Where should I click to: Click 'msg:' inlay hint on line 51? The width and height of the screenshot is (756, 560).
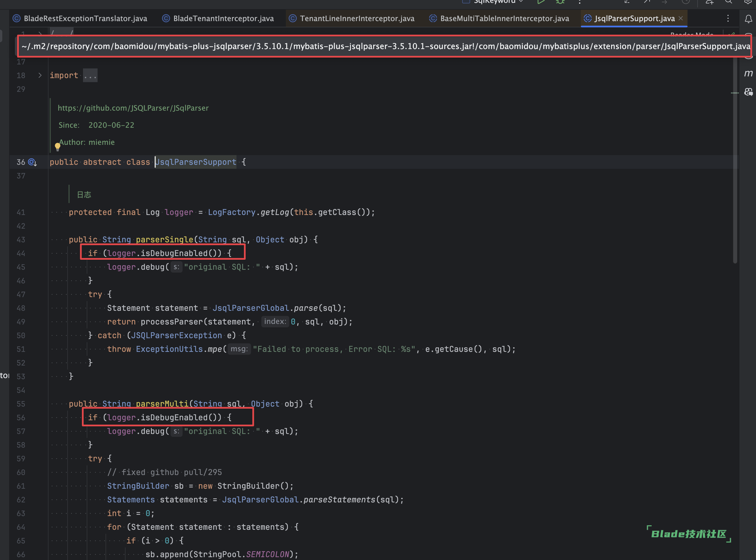coord(239,349)
